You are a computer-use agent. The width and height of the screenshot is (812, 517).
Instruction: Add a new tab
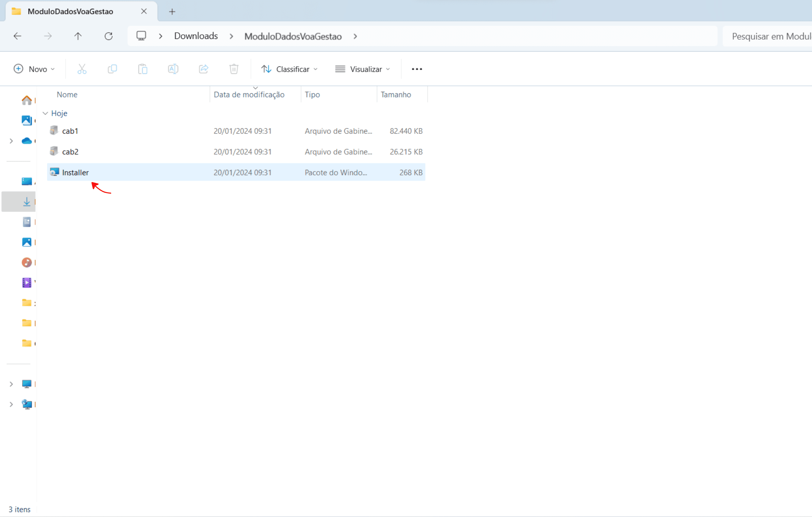[172, 12]
